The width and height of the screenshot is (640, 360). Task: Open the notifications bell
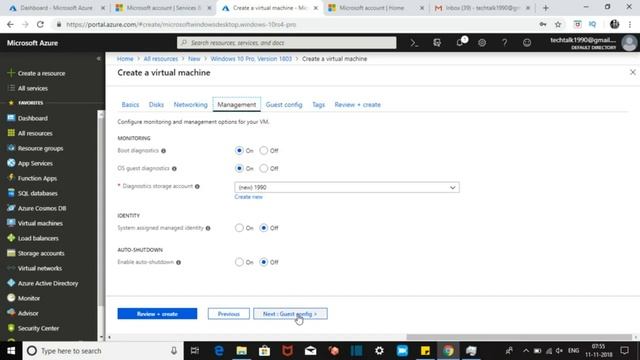(x=460, y=42)
